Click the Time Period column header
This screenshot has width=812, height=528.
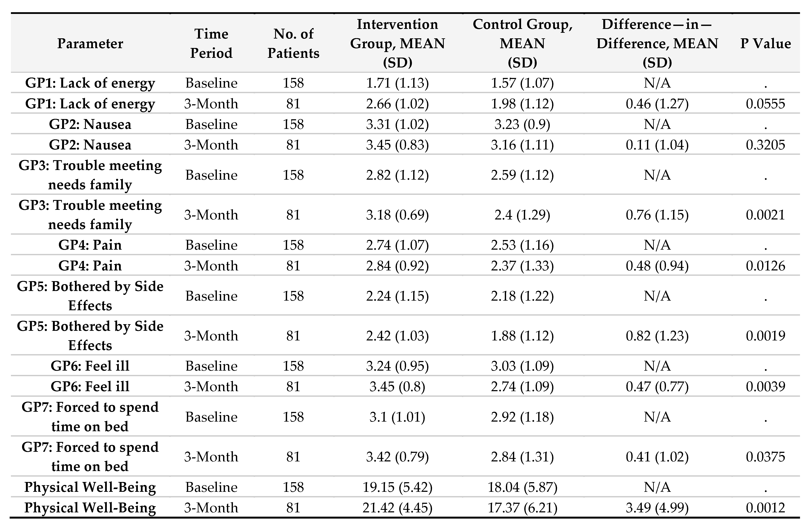[x=211, y=43]
